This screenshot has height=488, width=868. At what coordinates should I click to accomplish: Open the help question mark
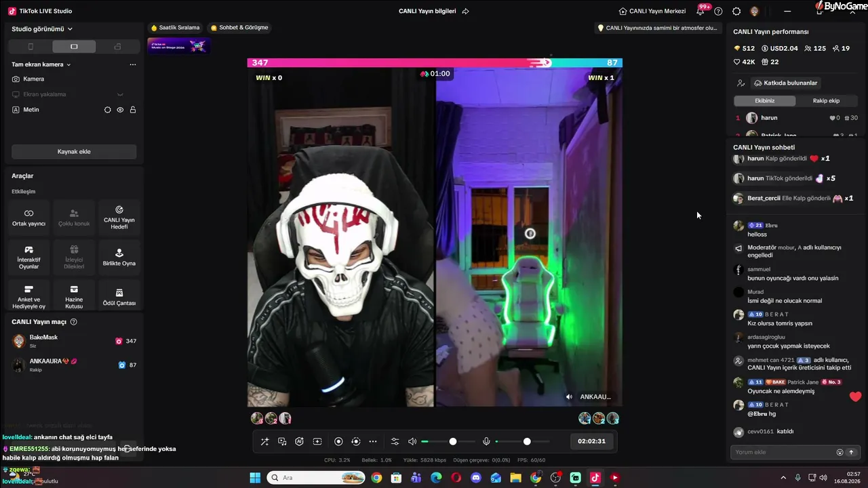(719, 11)
